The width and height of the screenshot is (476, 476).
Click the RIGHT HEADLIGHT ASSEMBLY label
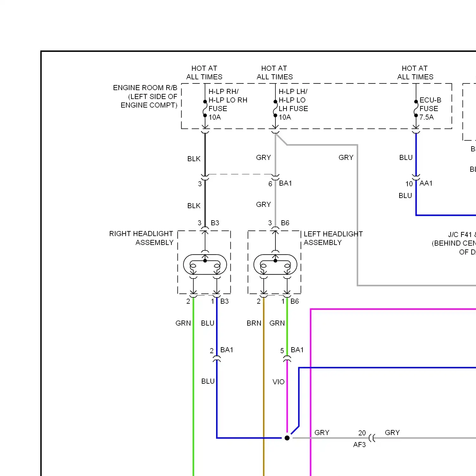click(141, 238)
